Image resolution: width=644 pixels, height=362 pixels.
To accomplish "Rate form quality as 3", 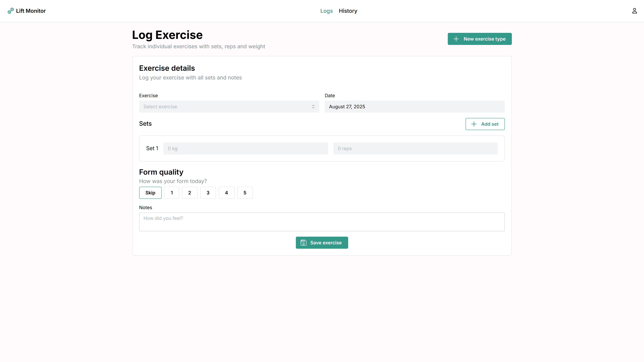I will click(x=208, y=193).
